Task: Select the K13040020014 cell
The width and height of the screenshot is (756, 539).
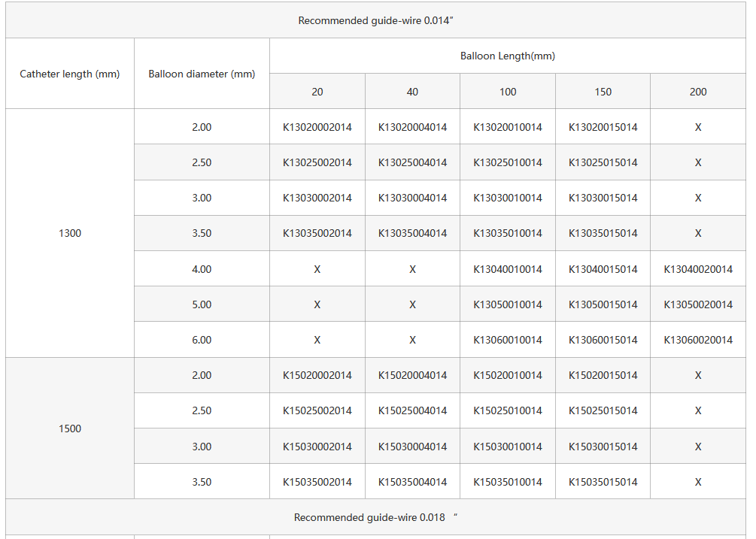Action: (697, 269)
